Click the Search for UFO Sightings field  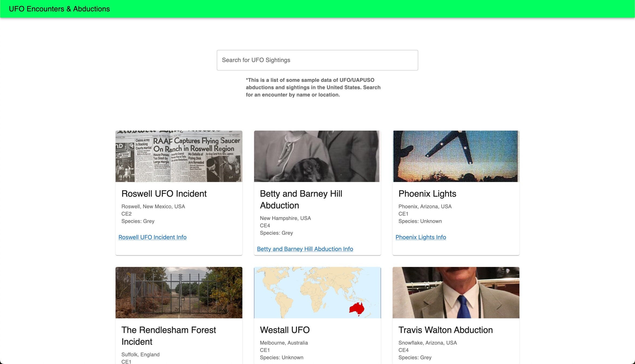[x=317, y=60]
